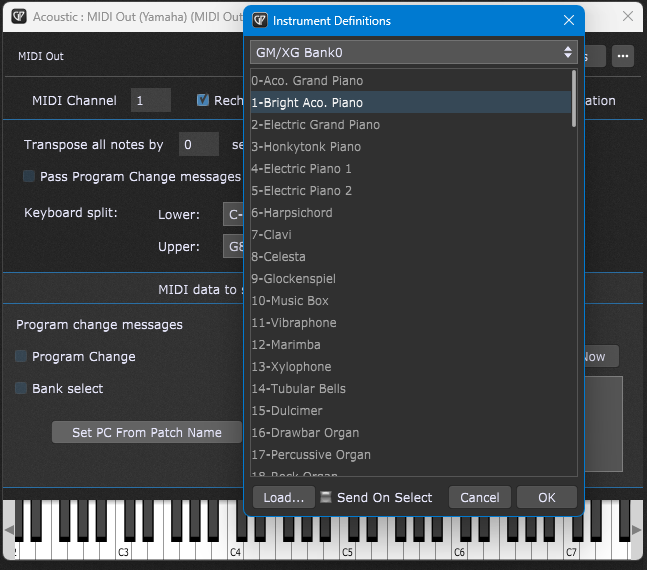
Task: Select 15-Dulcimer patch
Action: (x=411, y=411)
